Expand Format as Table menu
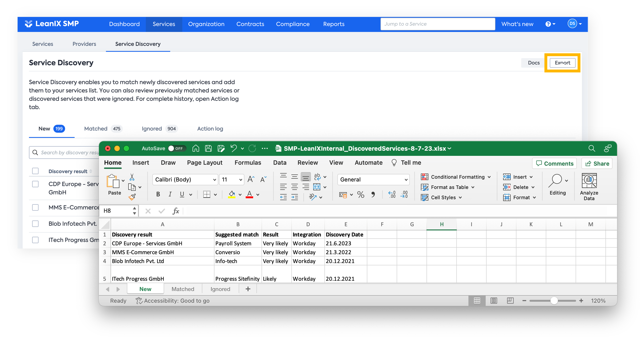 pyautogui.click(x=448, y=187)
